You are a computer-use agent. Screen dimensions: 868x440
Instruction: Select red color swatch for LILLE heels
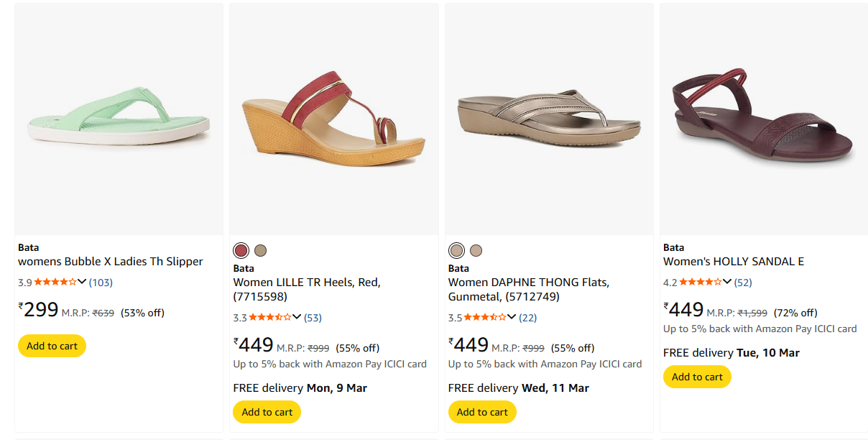pyautogui.click(x=241, y=250)
